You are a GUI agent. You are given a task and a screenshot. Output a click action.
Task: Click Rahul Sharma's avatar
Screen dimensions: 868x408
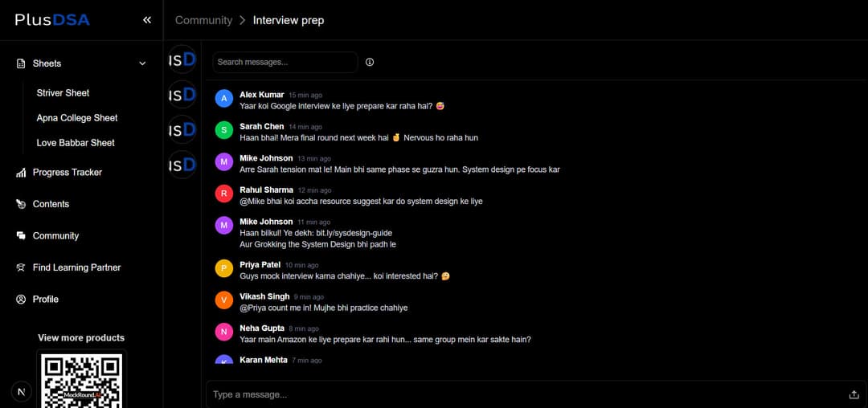[x=223, y=194]
